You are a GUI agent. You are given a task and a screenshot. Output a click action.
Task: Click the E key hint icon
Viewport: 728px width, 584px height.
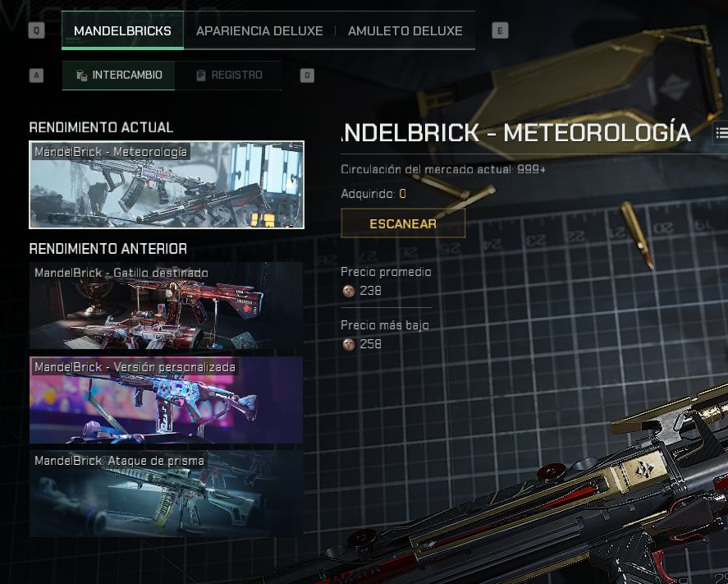tap(500, 30)
